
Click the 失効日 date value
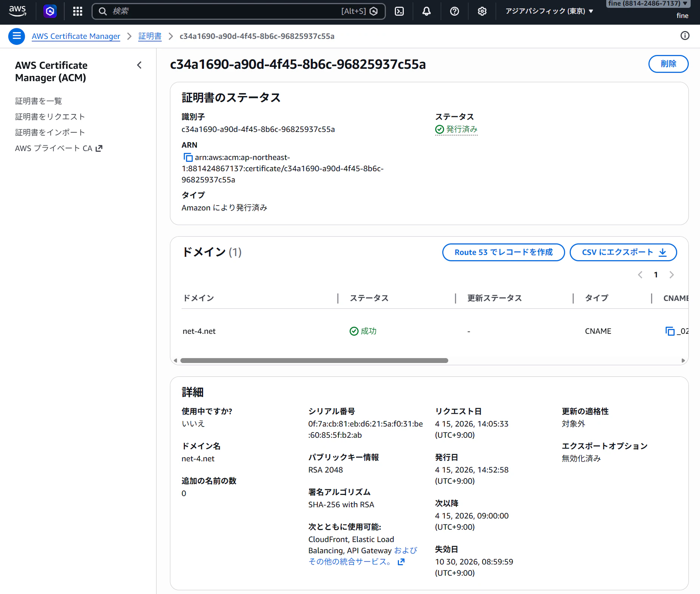(x=474, y=567)
